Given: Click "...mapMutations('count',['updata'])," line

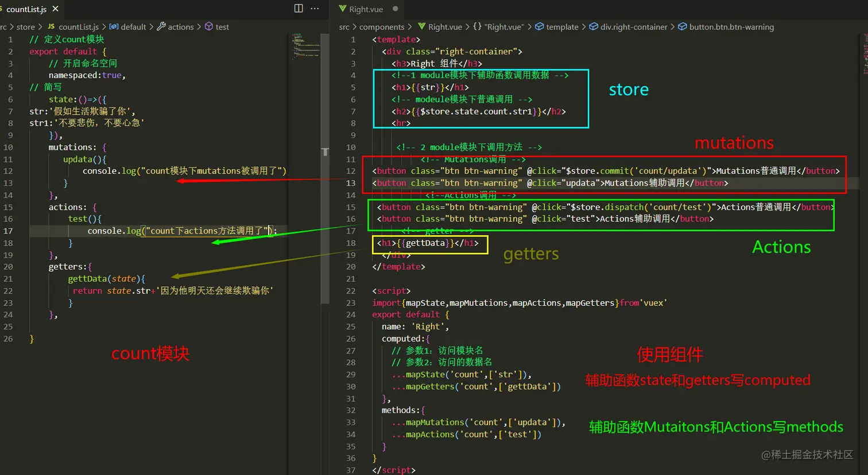Looking at the screenshot, I should [x=479, y=422].
